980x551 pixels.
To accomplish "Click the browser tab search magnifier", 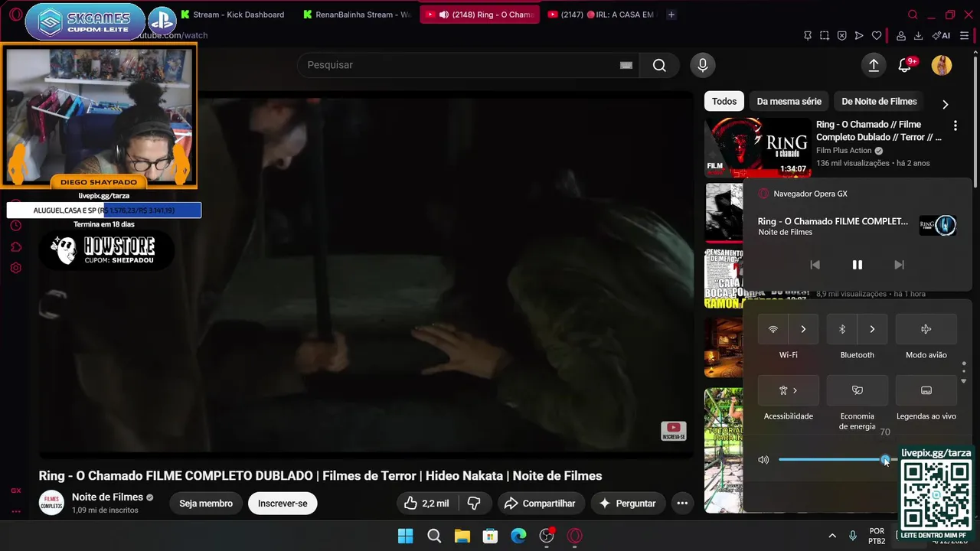I will point(913,15).
